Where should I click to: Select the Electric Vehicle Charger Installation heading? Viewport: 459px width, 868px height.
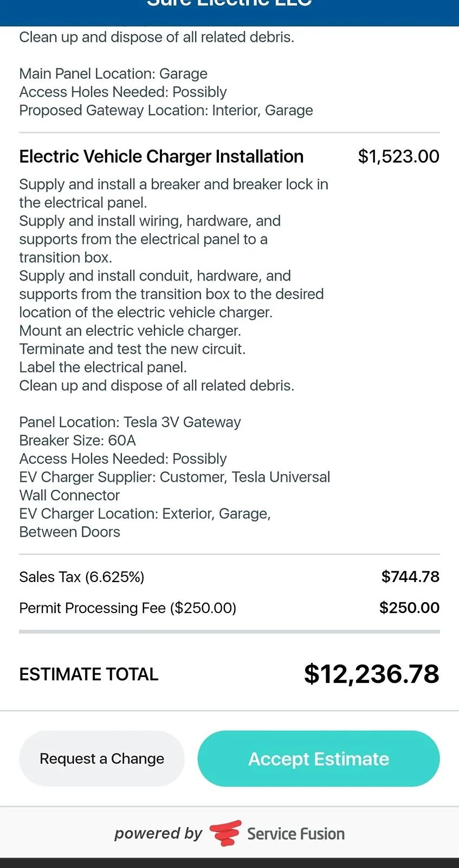pos(161,156)
